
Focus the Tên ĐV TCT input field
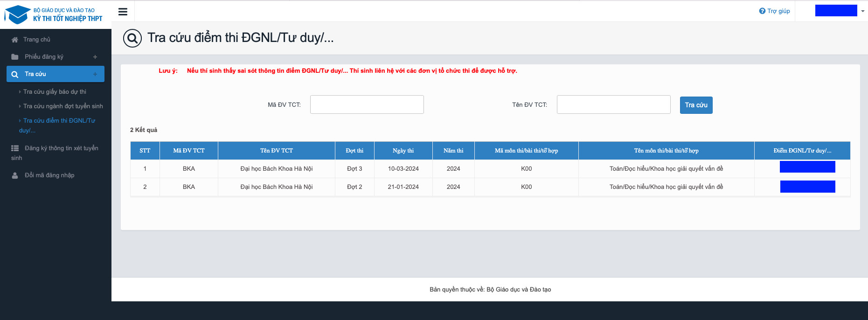pyautogui.click(x=613, y=104)
